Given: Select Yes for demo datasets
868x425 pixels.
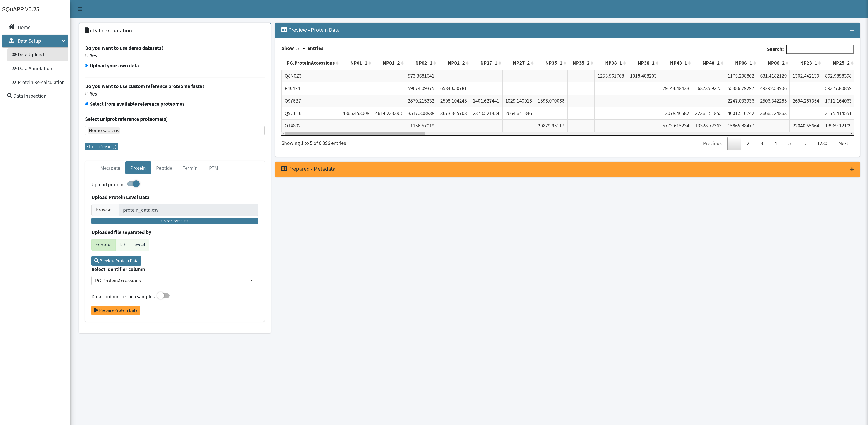Looking at the screenshot, I should (87, 56).
